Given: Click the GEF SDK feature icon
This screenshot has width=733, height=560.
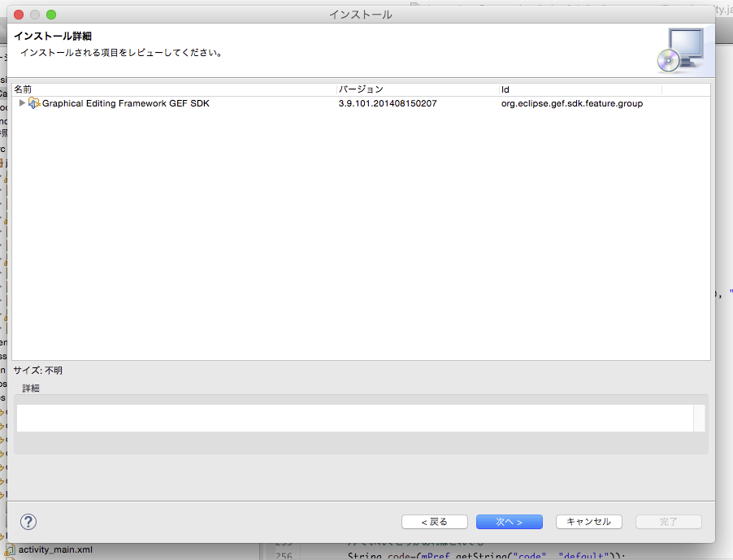Looking at the screenshot, I should (33, 102).
